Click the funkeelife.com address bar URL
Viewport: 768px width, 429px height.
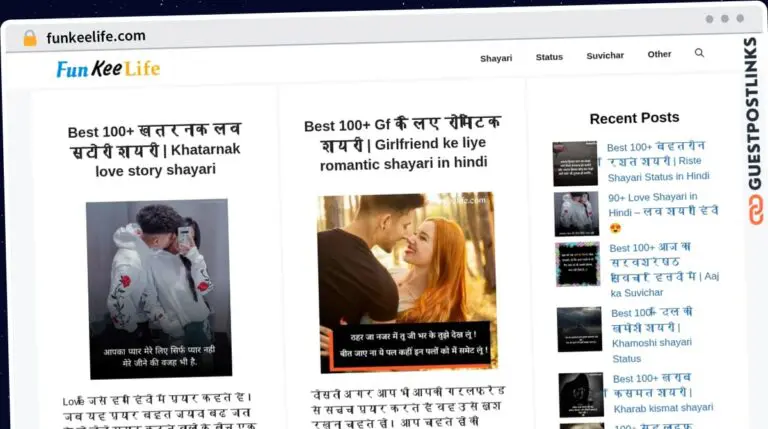click(x=96, y=37)
